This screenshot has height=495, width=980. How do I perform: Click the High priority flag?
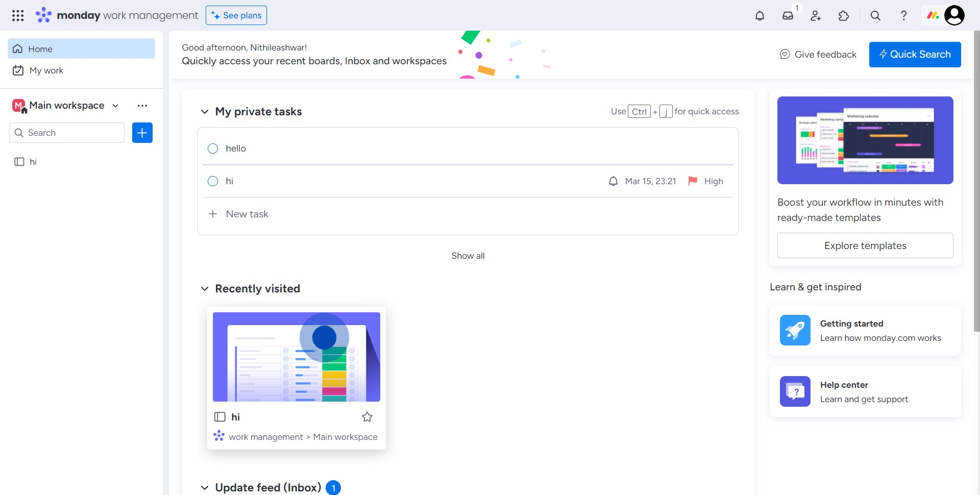(693, 181)
